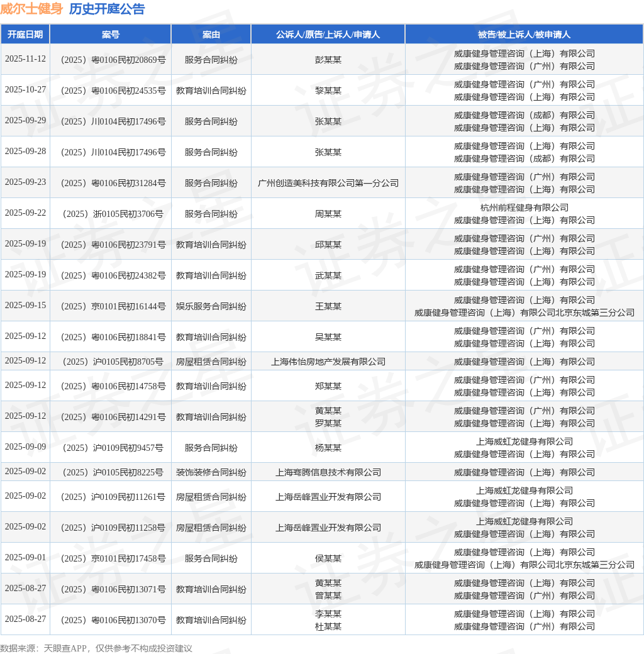The height and width of the screenshot is (654, 644).
Task: Click cause 装饰装修合同纠纷
Action: (211, 472)
